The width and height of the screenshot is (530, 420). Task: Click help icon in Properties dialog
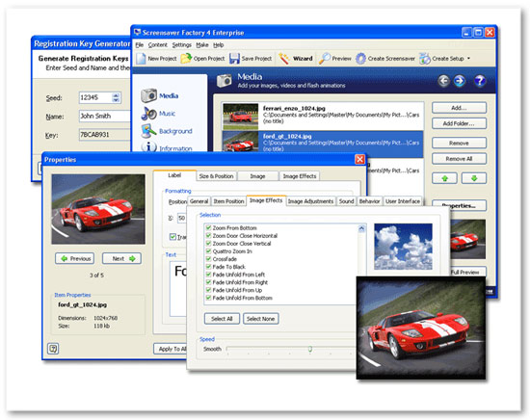53,349
